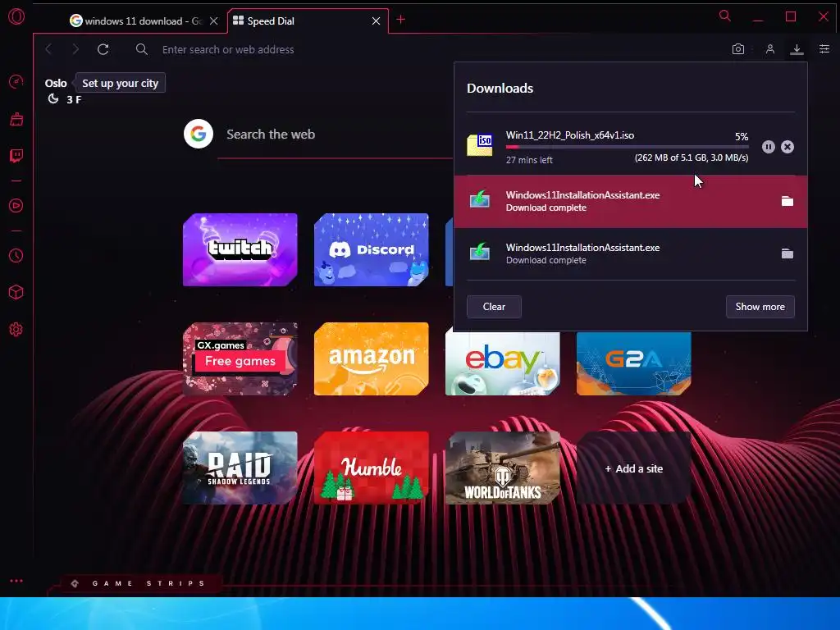Open Easy Setup sliders icon
Image resolution: width=840 pixels, height=630 pixels.
(824, 49)
